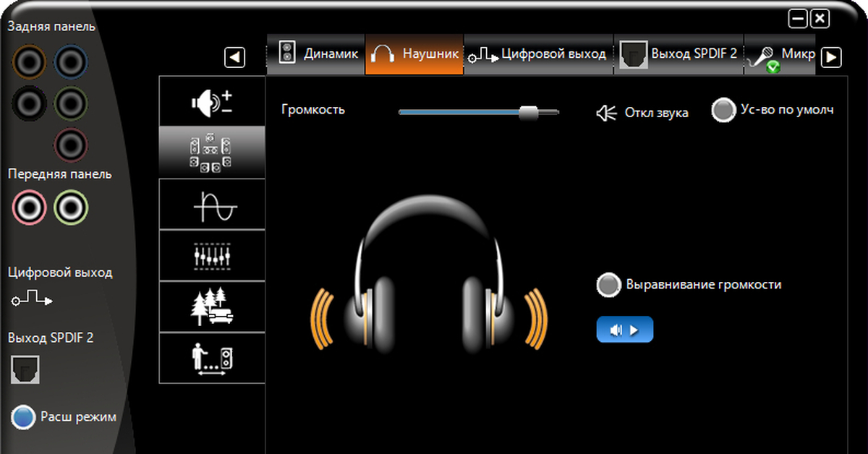
Task: Minimize the audio control window
Action: [797, 18]
